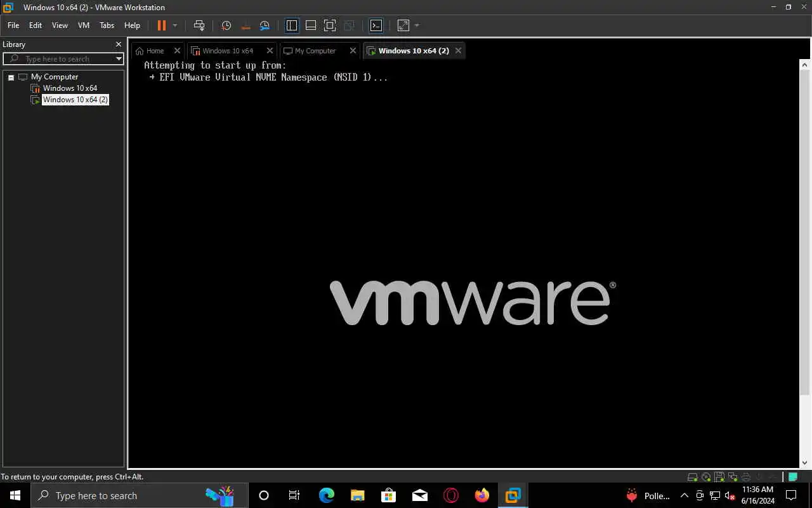The height and width of the screenshot is (508, 812).
Task: Close the Windows 10 x64 (2) tab
Action: 458,51
